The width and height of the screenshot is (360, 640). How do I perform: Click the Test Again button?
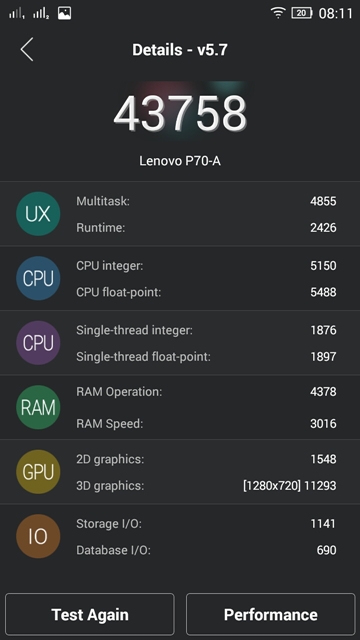tap(90, 614)
